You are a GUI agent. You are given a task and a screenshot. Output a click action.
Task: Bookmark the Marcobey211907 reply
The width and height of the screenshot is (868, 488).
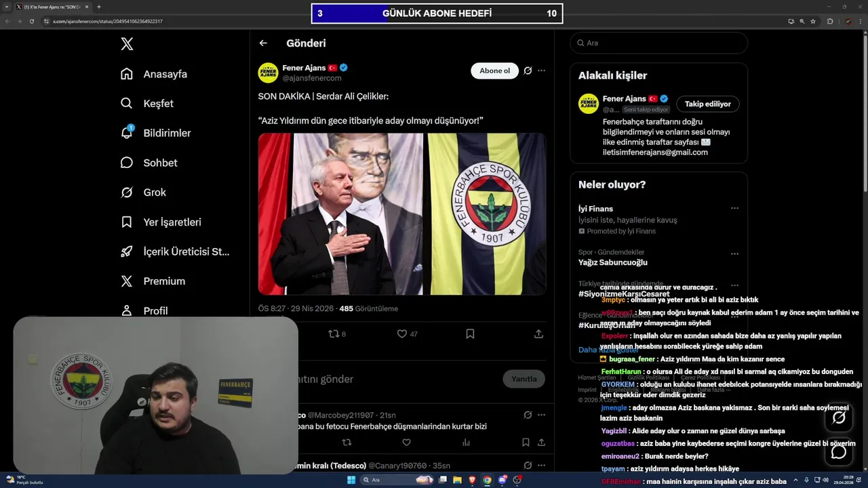tap(526, 443)
